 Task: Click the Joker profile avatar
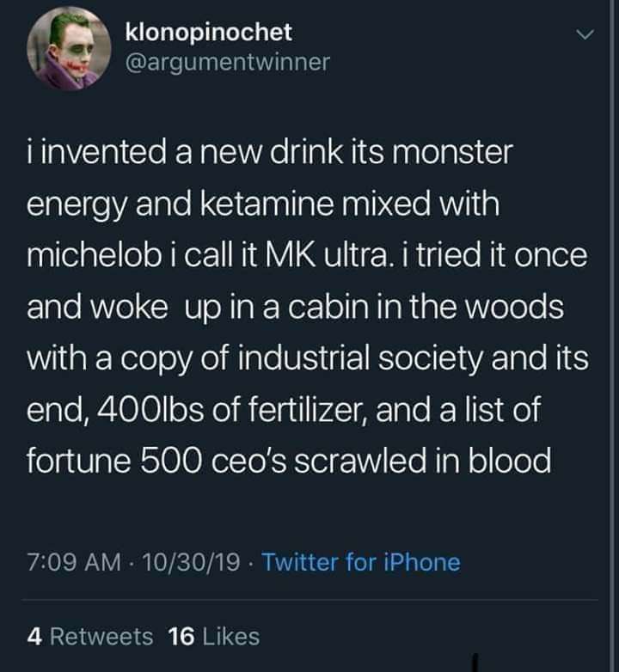[x=62, y=51]
